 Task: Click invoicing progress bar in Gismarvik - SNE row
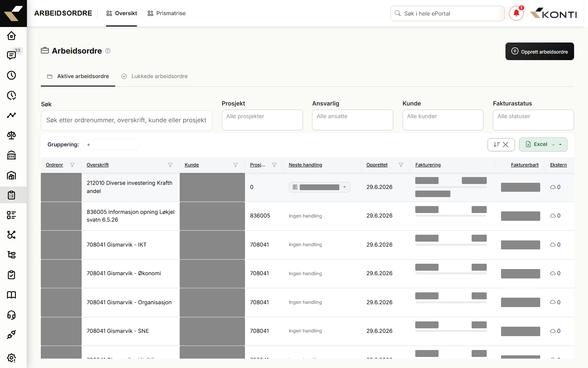point(451,331)
